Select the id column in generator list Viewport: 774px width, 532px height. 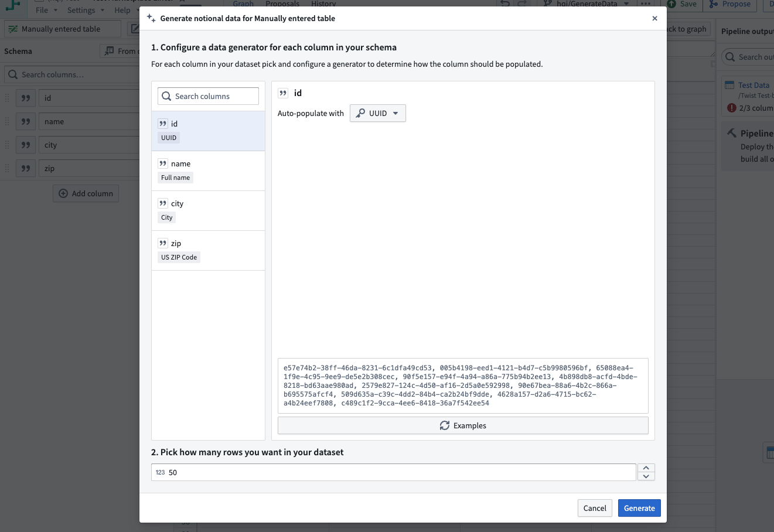[x=208, y=131]
